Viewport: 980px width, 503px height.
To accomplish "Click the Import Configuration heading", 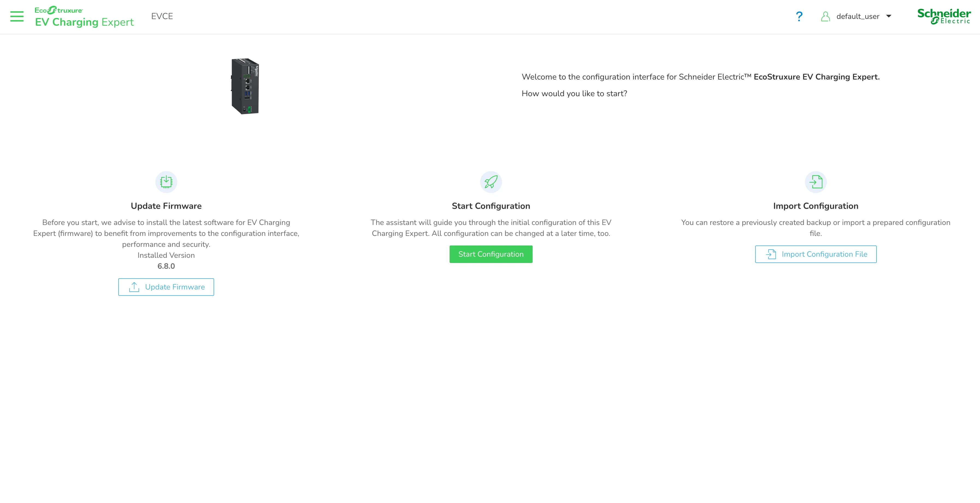I will 816,206.
